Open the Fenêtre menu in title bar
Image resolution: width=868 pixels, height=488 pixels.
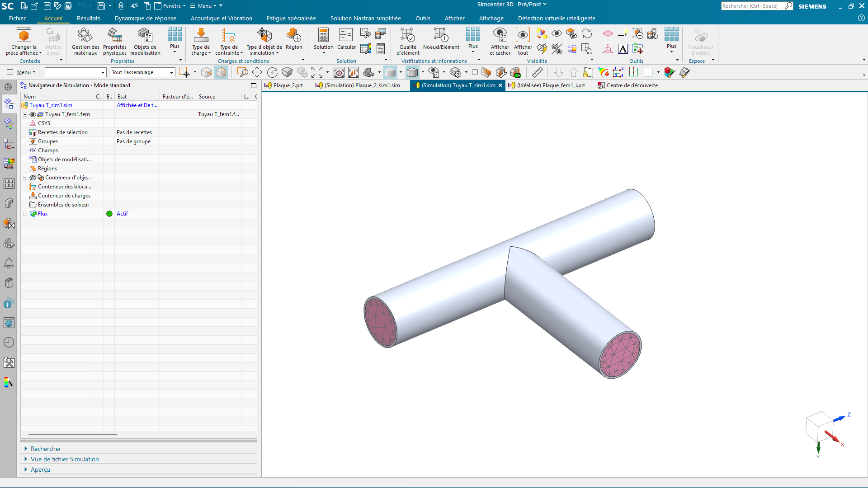point(170,6)
